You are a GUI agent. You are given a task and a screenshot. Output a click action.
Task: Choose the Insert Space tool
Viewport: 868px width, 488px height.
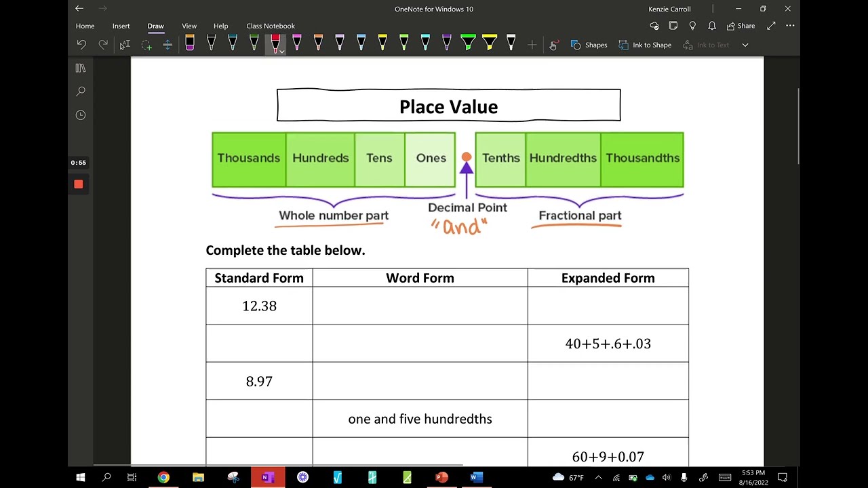click(167, 45)
